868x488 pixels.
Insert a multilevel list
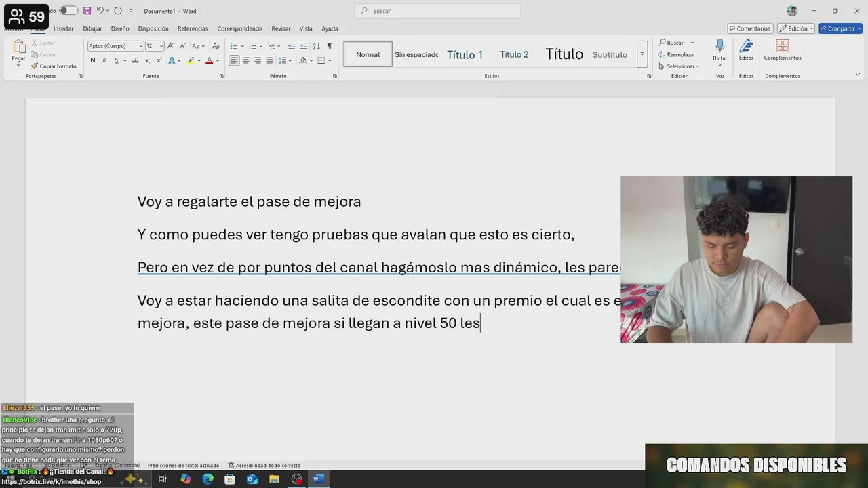(271, 46)
